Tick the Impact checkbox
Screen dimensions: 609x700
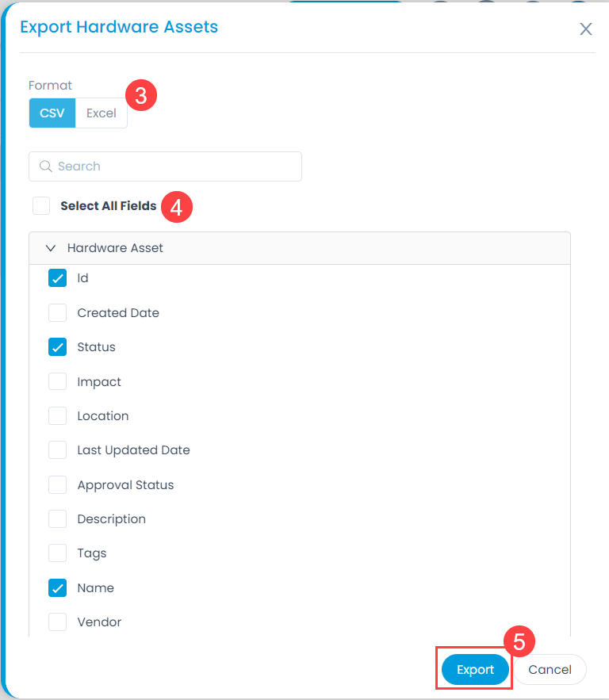pyautogui.click(x=58, y=381)
